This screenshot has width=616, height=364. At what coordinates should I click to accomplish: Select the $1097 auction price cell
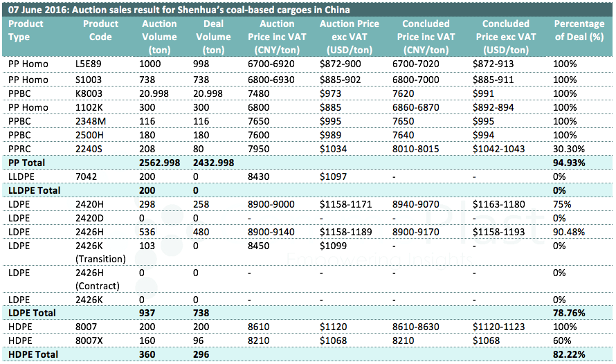[334, 176]
